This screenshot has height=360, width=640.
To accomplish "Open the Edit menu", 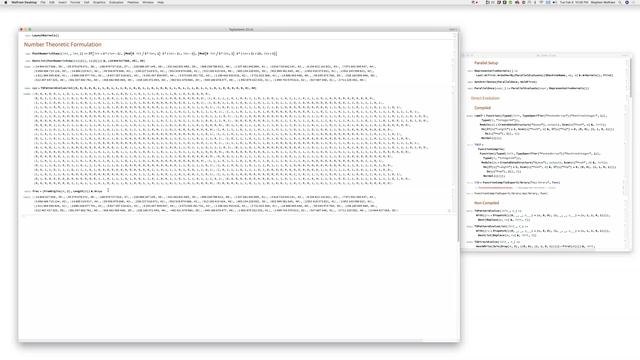I will coord(52,2).
